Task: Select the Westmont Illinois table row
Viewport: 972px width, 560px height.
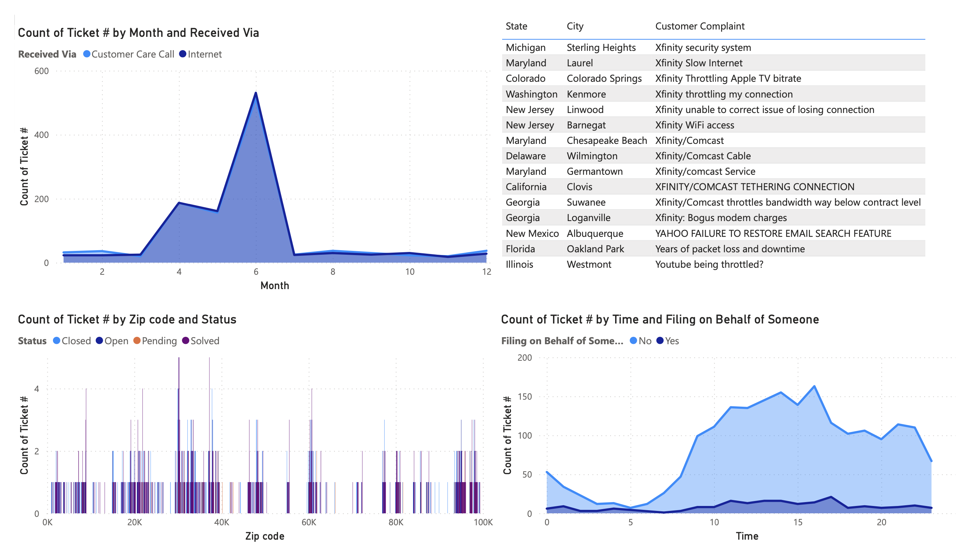Action: click(x=588, y=265)
